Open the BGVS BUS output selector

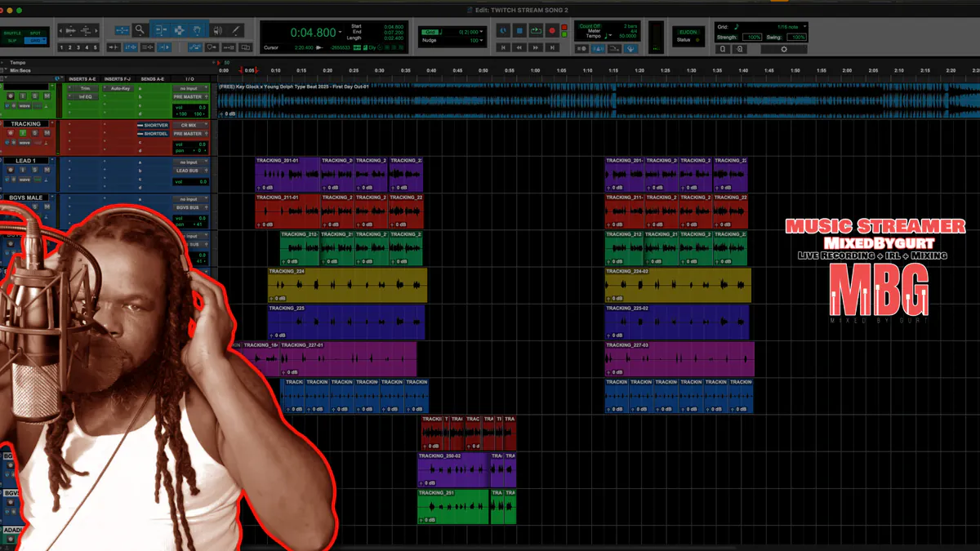click(190, 207)
